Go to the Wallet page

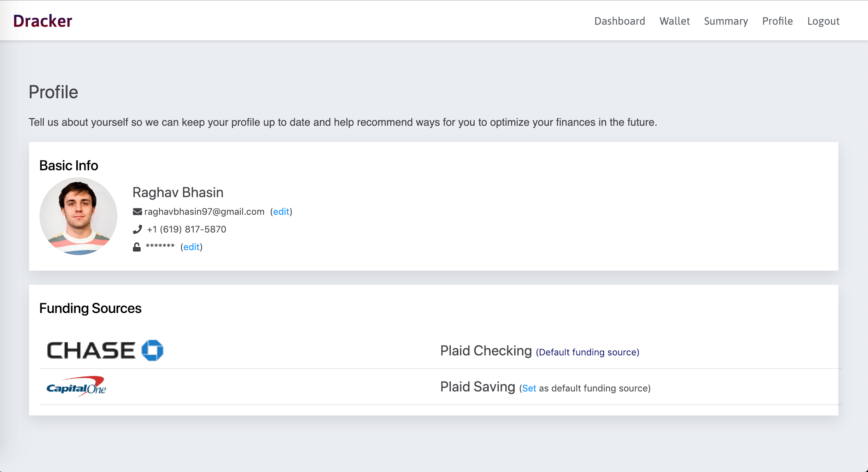coord(674,21)
